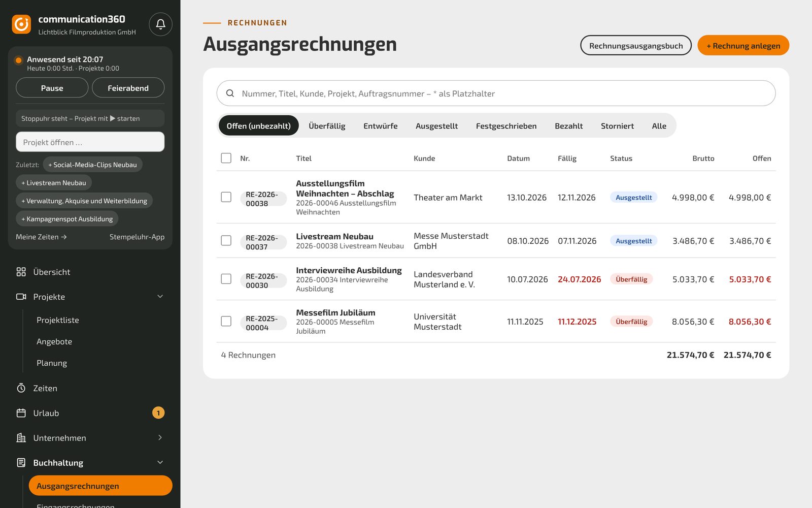Viewport: 812px width, 508px height.
Task: Check invoice RE-2026-00038
Action: tap(226, 197)
